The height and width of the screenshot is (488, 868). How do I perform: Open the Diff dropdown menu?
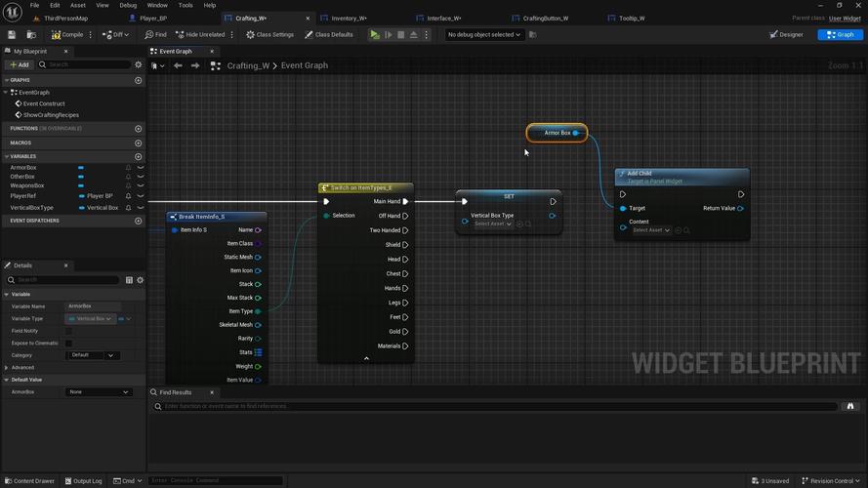click(115, 34)
